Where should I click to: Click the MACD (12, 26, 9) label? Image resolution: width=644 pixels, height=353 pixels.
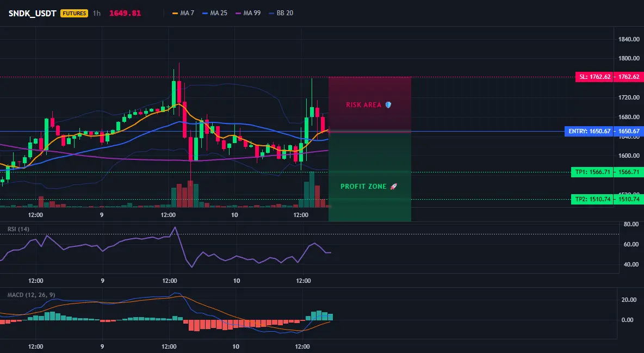pos(31,295)
